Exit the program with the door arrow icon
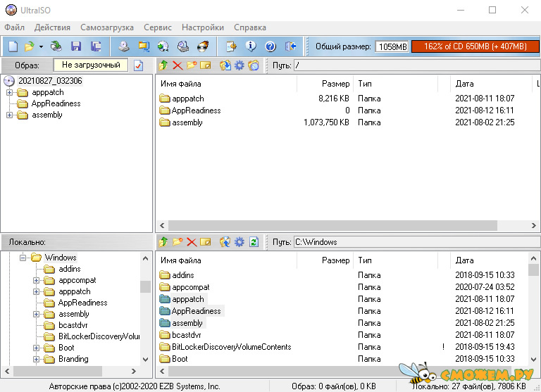The width and height of the screenshot is (541, 392). pyautogui.click(x=290, y=46)
